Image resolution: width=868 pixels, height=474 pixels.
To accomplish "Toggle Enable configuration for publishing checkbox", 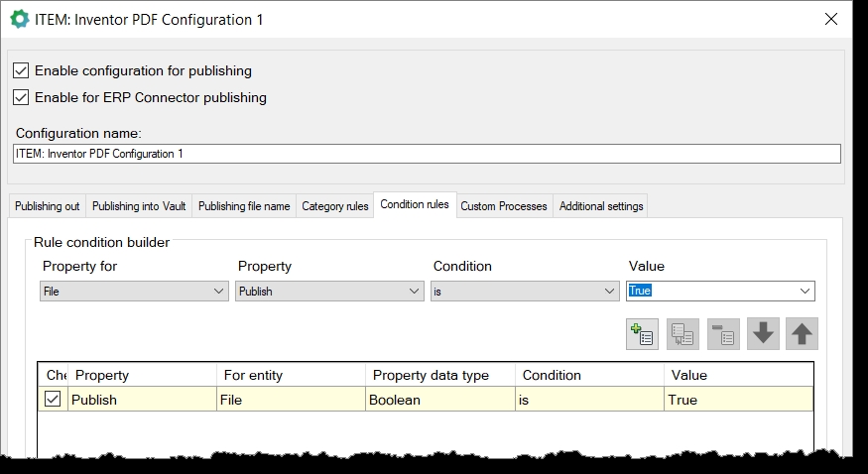I will pyautogui.click(x=21, y=70).
